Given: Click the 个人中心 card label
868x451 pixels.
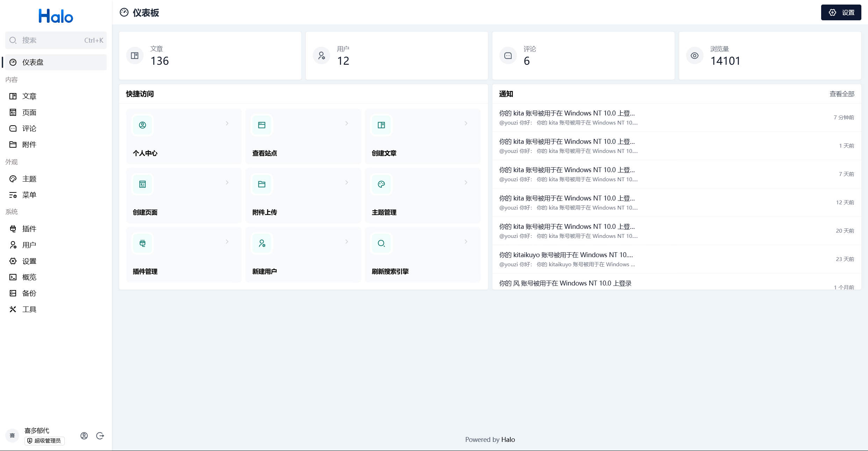Looking at the screenshot, I should (x=145, y=153).
